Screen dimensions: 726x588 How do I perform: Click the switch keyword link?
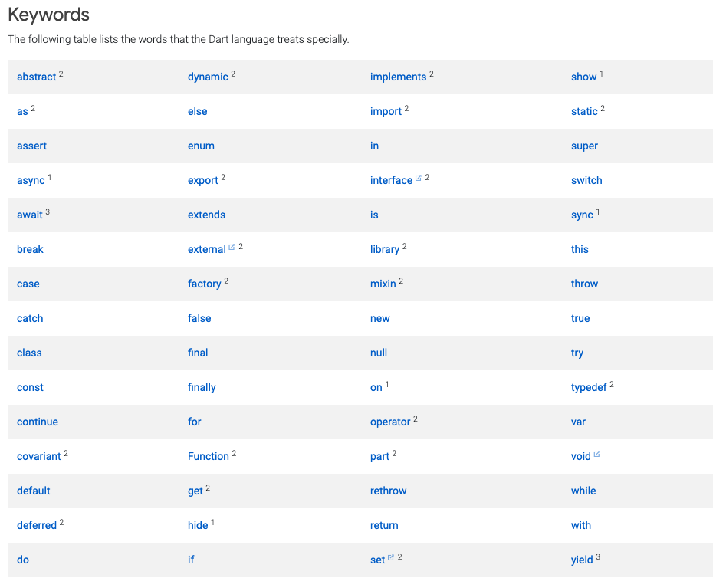click(x=586, y=181)
